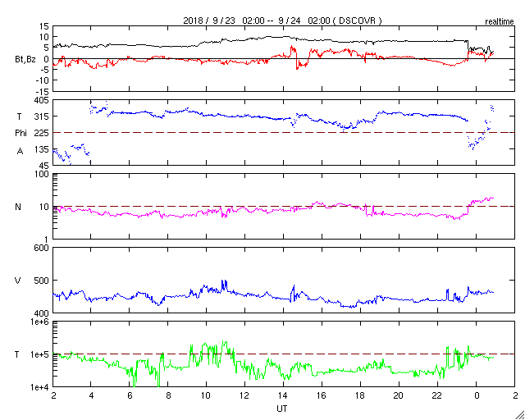Viewport: 525px width, 420px height.
Task: Click the '6' hour label on time axis
Action: (130, 395)
